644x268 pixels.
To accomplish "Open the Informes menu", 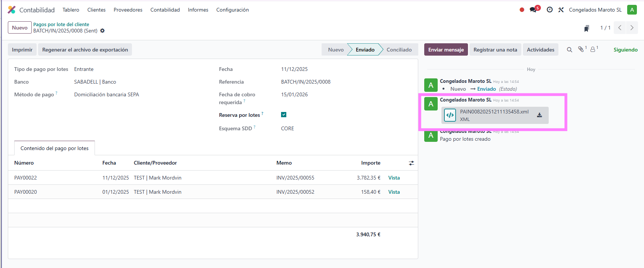I will (198, 10).
